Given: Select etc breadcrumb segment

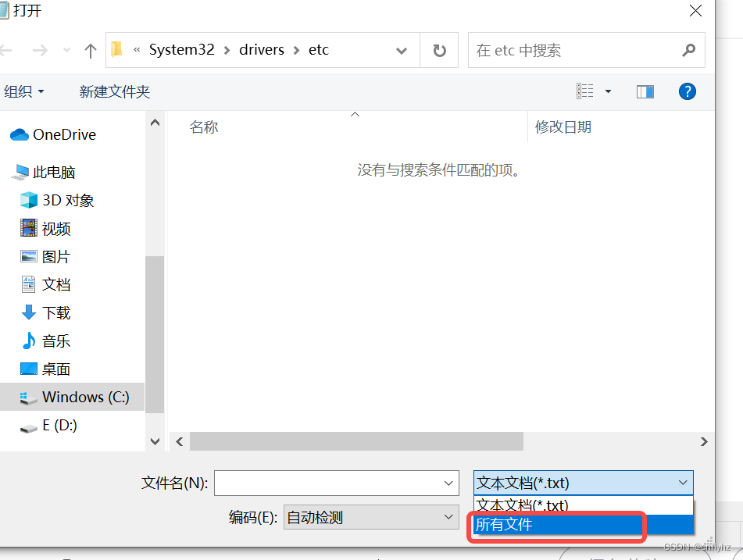Looking at the screenshot, I should coord(319,50).
